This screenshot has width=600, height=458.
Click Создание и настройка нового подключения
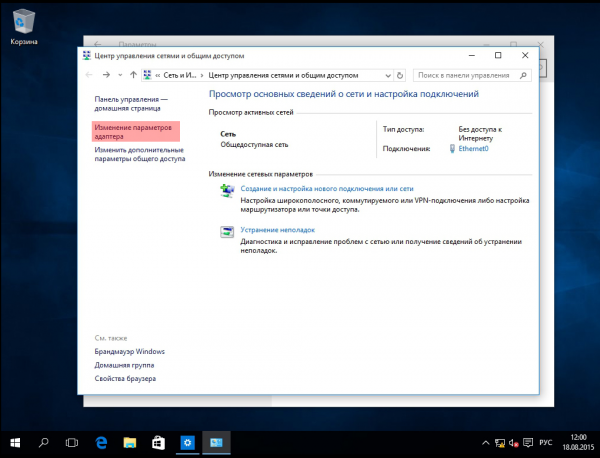[x=327, y=188]
